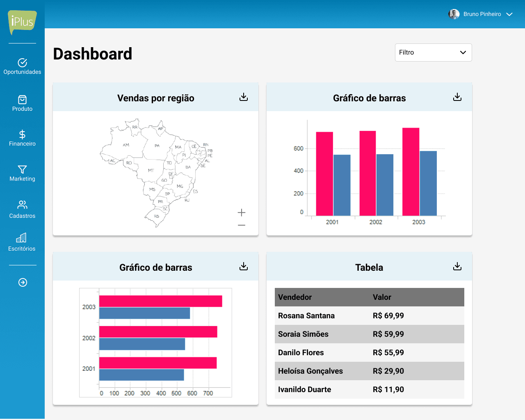This screenshot has width=525, height=420.
Task: Open the Cadastros section
Action: click(x=22, y=210)
